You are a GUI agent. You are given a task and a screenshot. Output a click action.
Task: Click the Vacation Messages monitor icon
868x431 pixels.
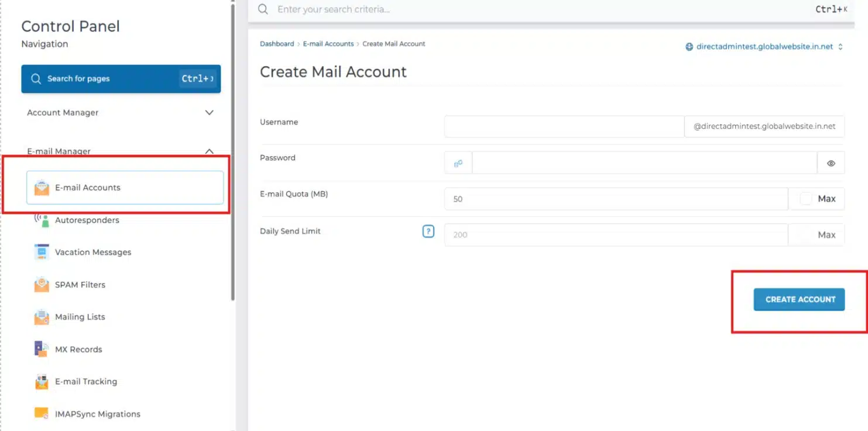[41, 251]
